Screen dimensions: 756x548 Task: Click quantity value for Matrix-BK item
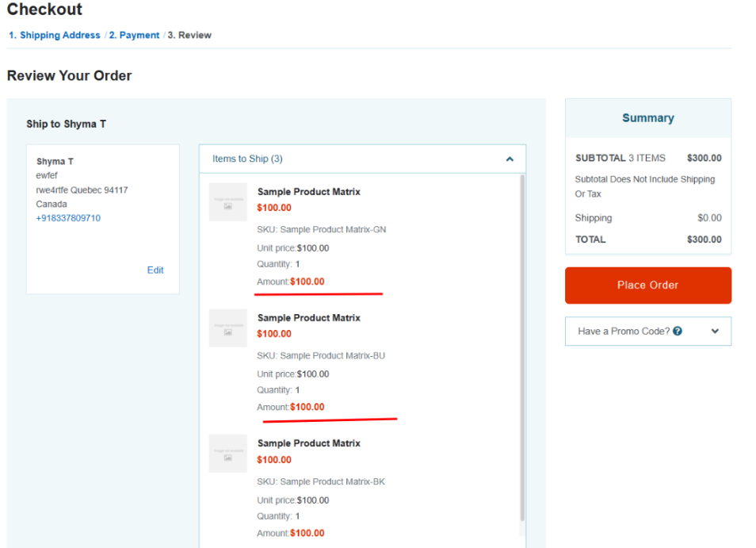coord(297,516)
